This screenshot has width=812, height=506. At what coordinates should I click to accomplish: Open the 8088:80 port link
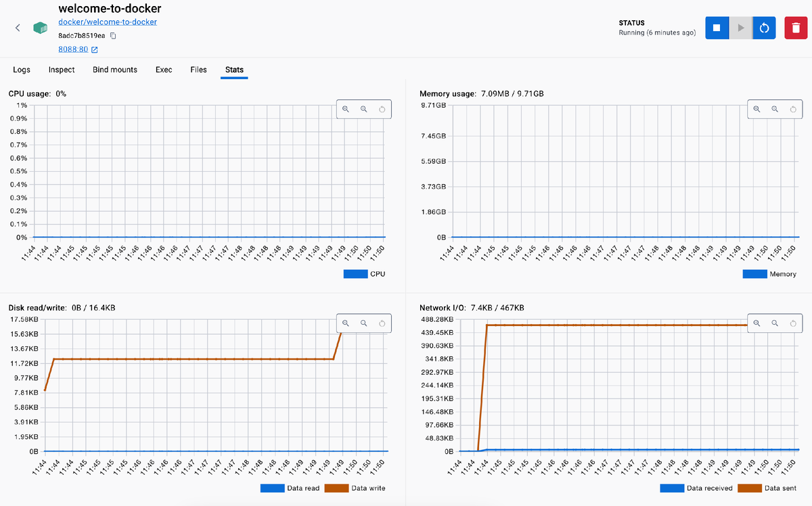[x=73, y=49]
